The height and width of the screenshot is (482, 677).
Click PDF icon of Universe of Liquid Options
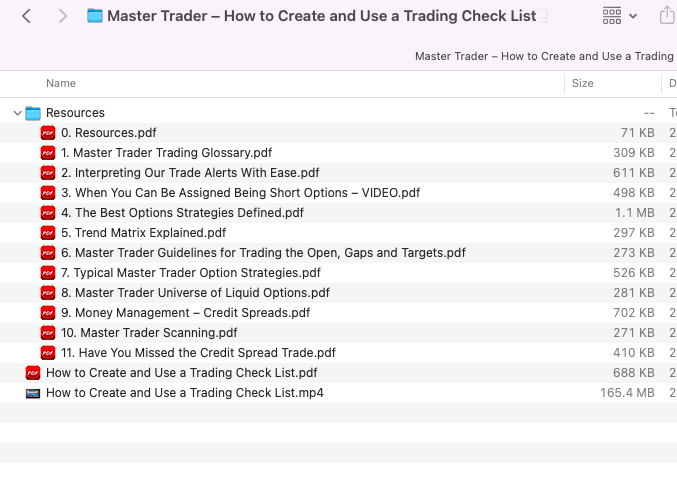click(x=48, y=293)
